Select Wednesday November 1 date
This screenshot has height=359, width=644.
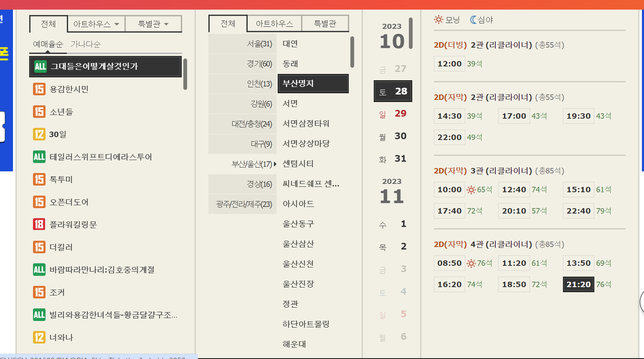click(393, 224)
